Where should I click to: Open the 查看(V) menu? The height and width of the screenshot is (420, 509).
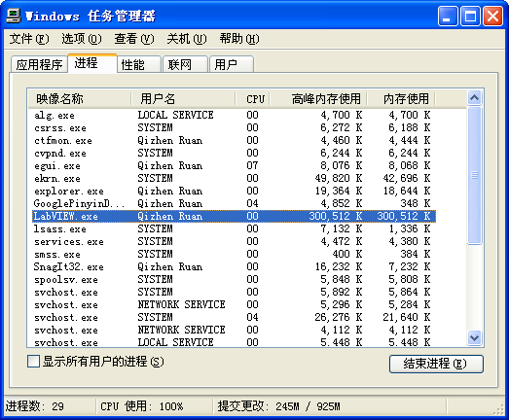[x=134, y=39]
